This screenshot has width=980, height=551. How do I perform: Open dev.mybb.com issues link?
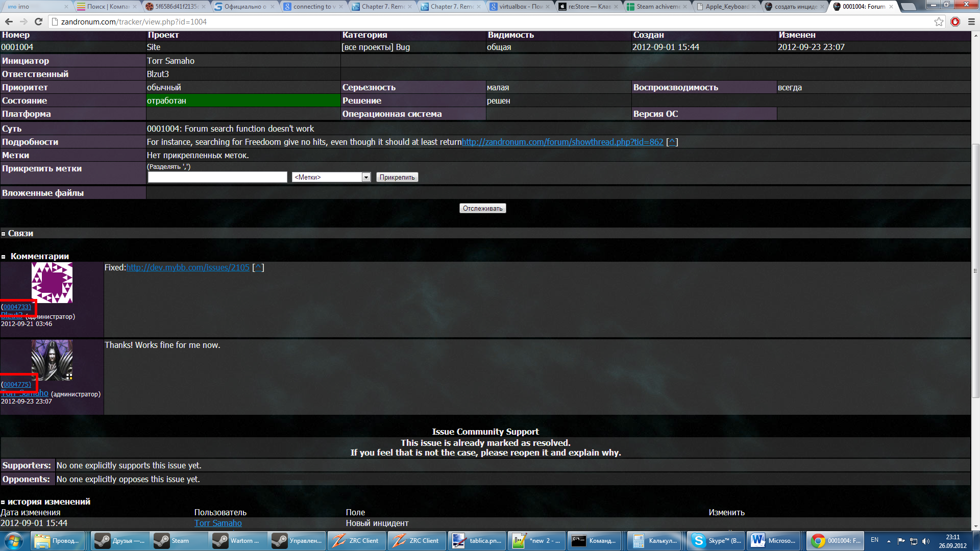coord(188,267)
